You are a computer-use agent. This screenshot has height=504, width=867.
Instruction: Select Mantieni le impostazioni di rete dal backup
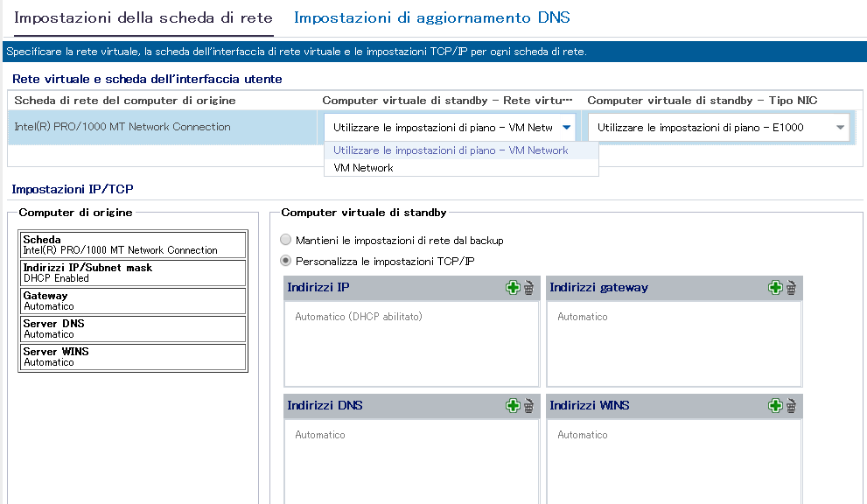pos(285,240)
